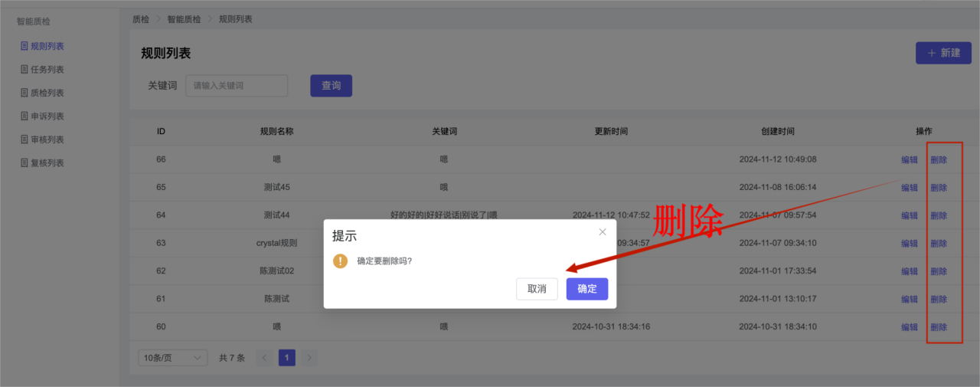Click the rule name cell 测试44
This screenshot has width=980, height=387.
tap(276, 215)
